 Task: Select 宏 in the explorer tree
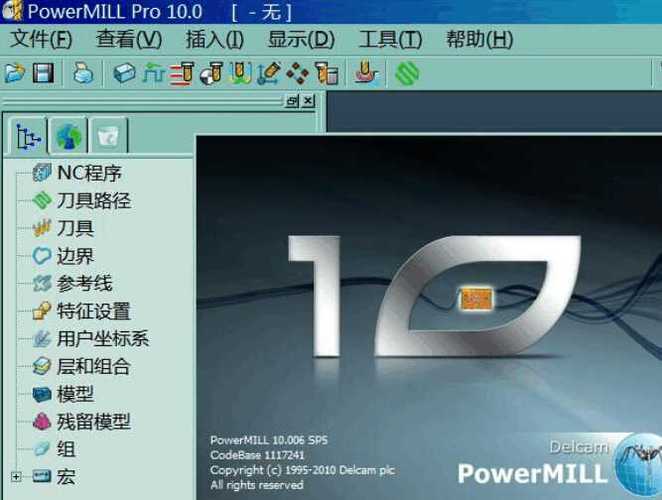click(x=66, y=477)
